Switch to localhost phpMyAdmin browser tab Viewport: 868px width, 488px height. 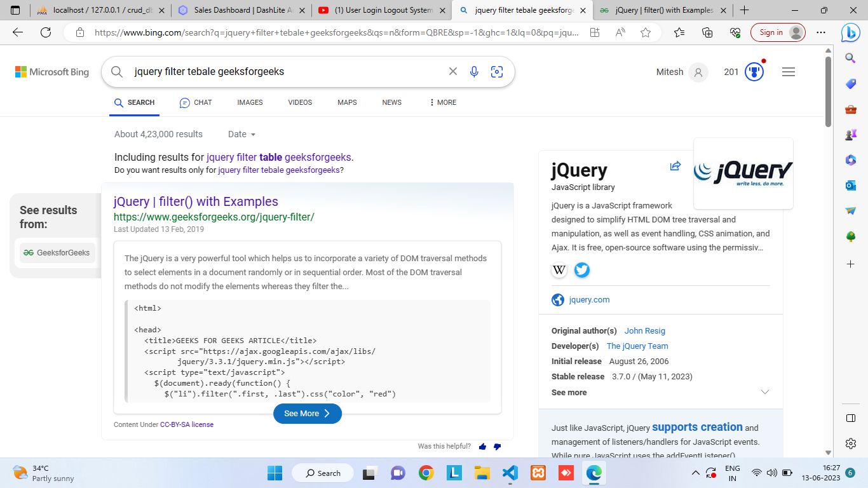(x=100, y=11)
